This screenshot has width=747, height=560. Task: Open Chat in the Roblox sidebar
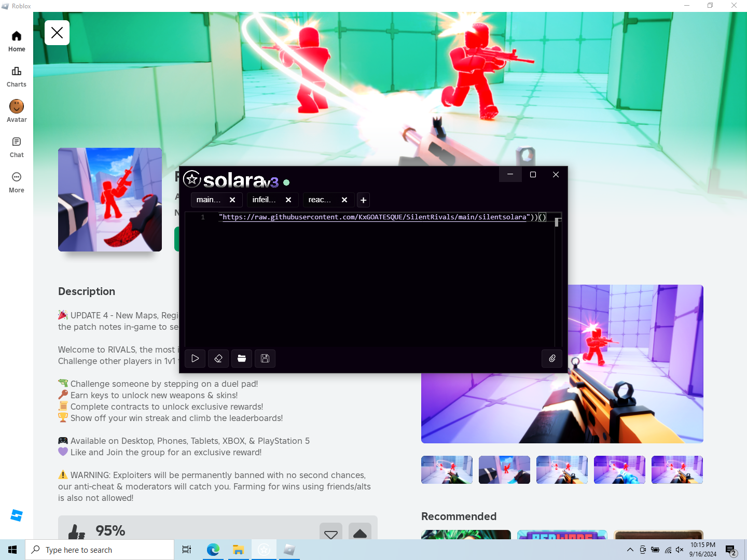(17, 147)
